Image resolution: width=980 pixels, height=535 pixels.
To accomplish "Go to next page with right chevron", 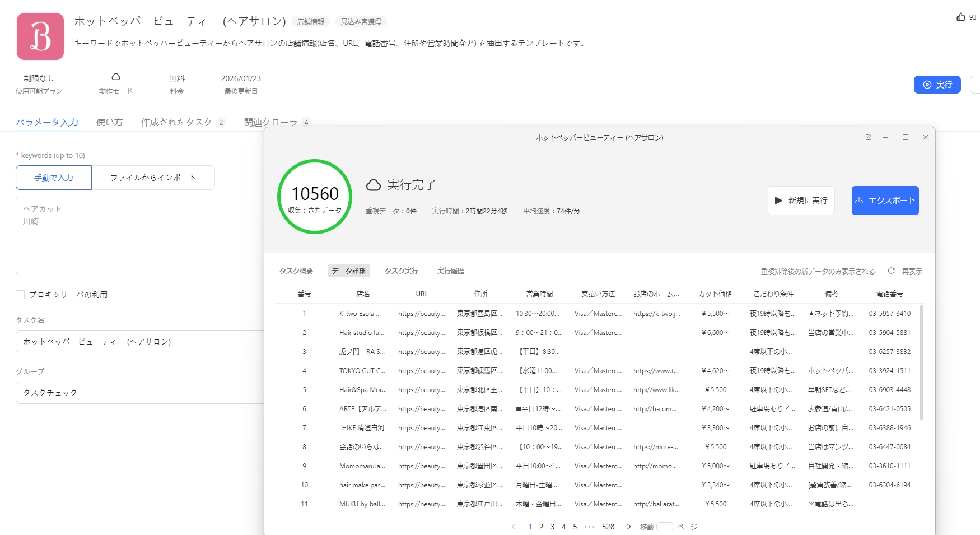I will [629, 527].
